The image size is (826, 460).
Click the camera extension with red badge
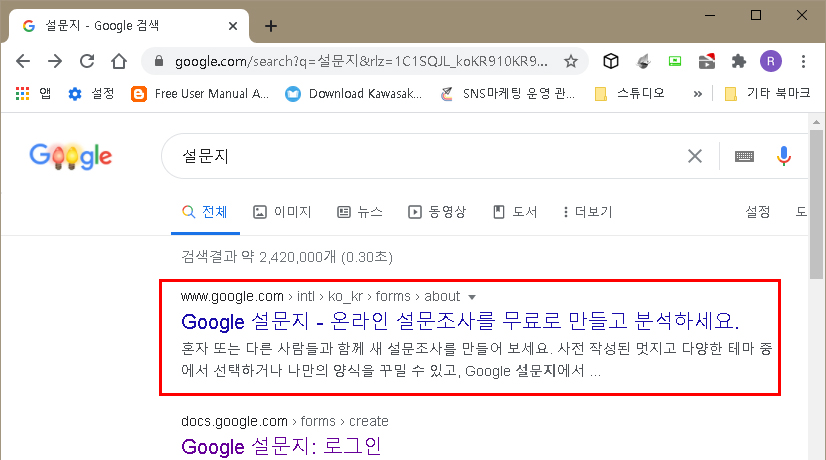tap(706, 62)
